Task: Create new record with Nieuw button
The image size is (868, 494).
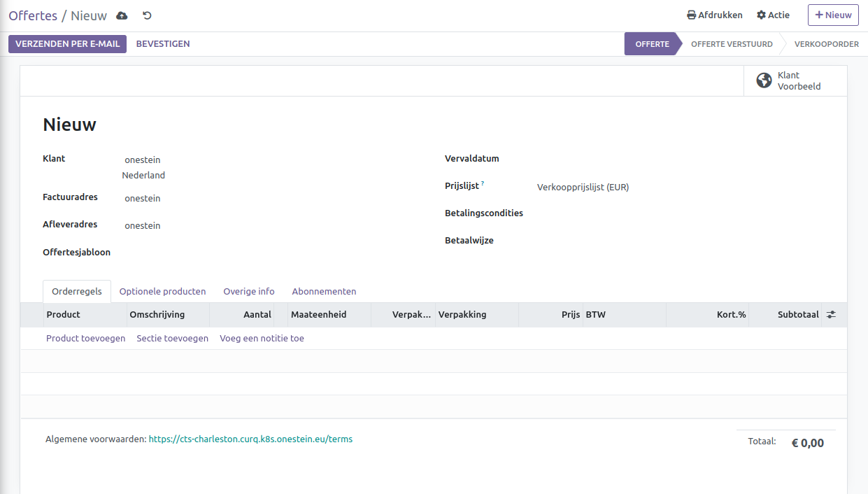Action: tap(833, 15)
